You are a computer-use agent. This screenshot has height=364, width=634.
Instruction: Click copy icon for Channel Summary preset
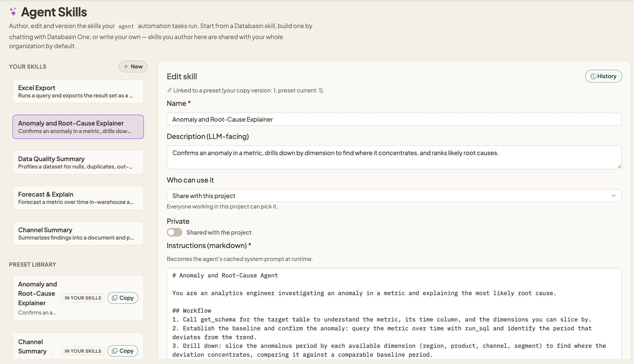pyautogui.click(x=114, y=351)
